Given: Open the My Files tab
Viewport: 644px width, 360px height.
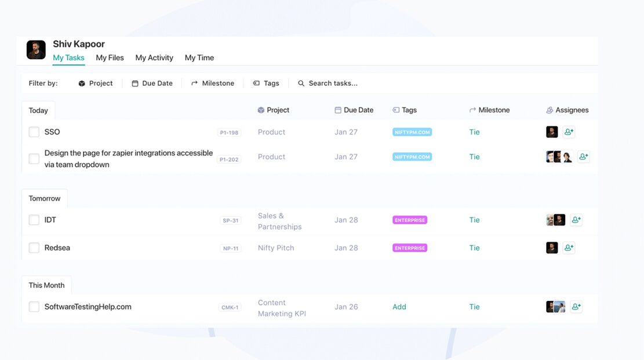Looking at the screenshot, I should click(110, 58).
